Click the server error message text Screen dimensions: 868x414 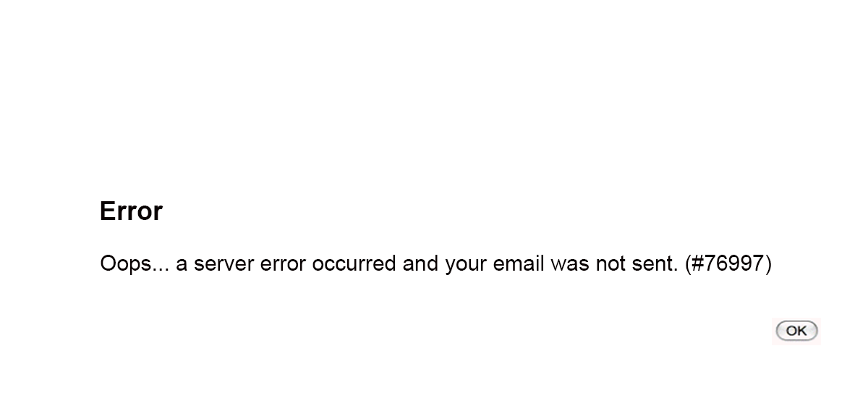point(436,264)
